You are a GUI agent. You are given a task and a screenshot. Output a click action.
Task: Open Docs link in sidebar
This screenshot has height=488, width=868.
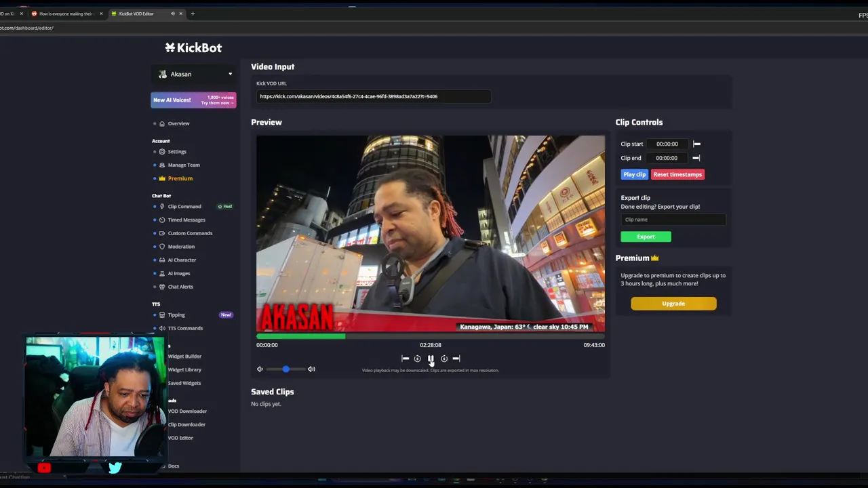pos(174,466)
